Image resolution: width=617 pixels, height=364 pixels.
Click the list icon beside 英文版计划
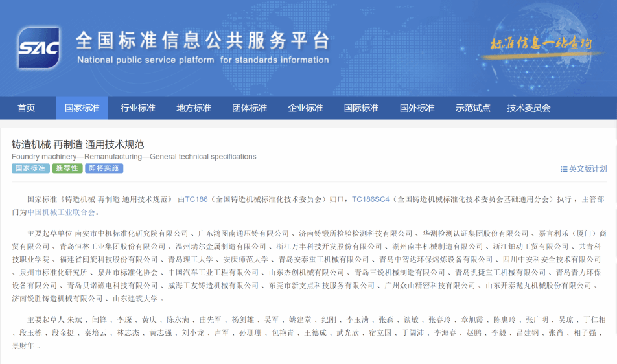tap(564, 169)
